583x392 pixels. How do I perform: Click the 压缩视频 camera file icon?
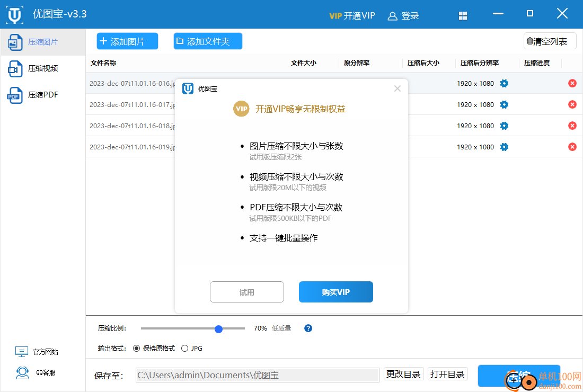[15, 69]
